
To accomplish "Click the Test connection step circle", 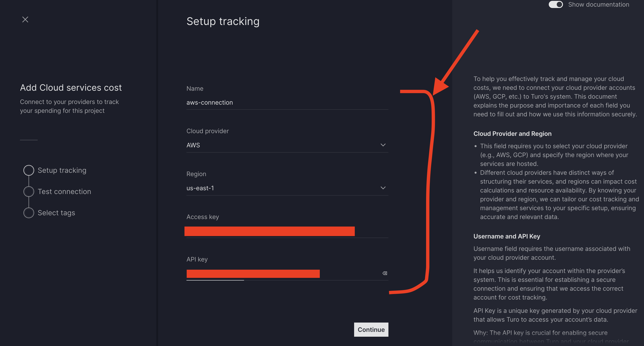I will [x=29, y=191].
